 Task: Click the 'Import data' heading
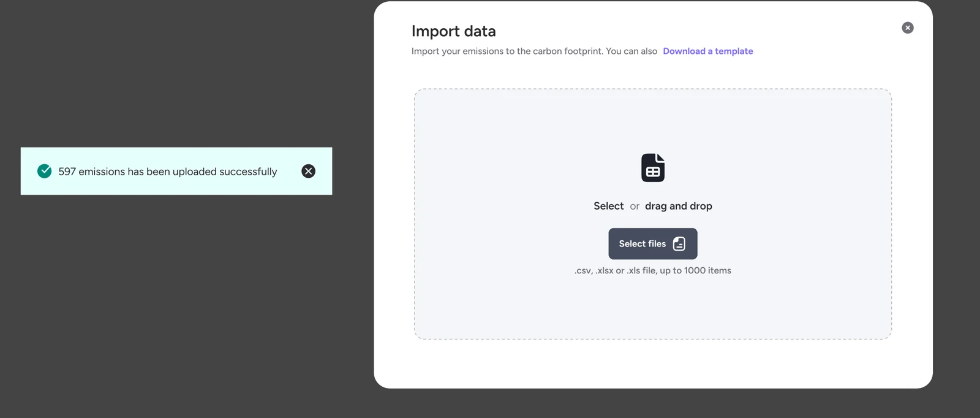[454, 31]
